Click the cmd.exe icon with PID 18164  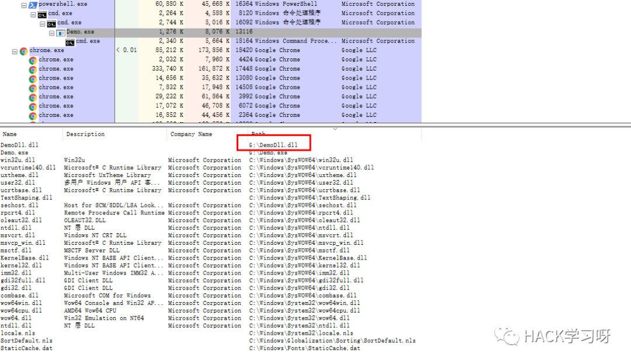70,42
